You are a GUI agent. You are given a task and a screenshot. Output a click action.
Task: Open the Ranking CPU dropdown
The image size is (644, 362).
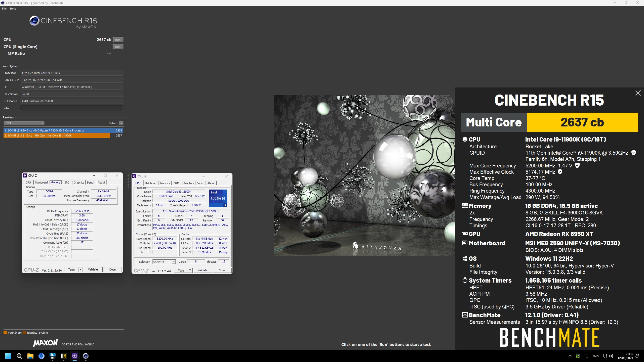coord(24,123)
